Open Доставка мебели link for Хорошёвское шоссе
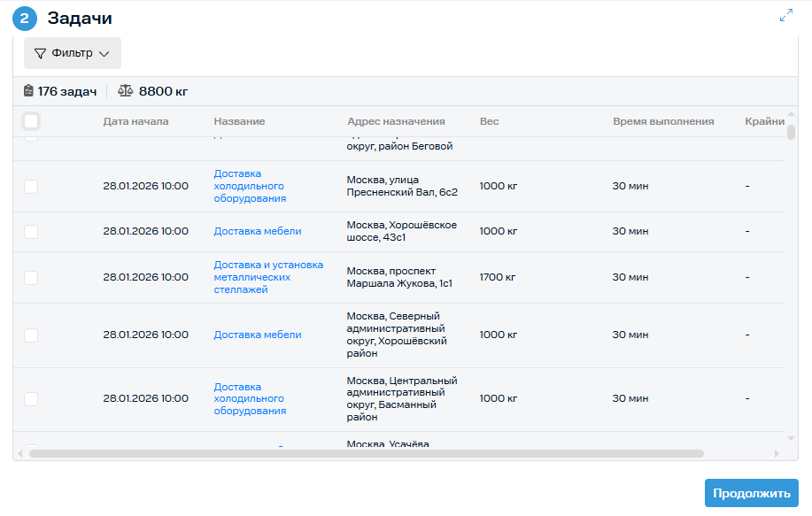812x516 pixels. click(257, 231)
